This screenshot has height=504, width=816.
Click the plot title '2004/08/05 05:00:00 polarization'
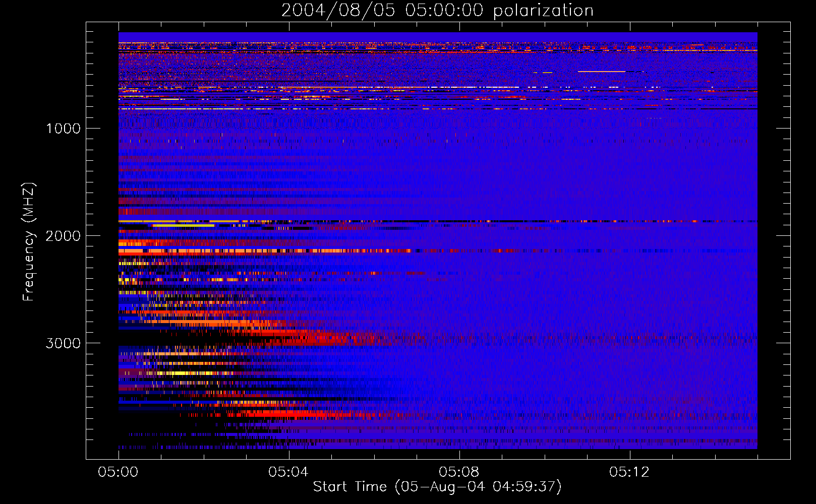click(x=437, y=11)
